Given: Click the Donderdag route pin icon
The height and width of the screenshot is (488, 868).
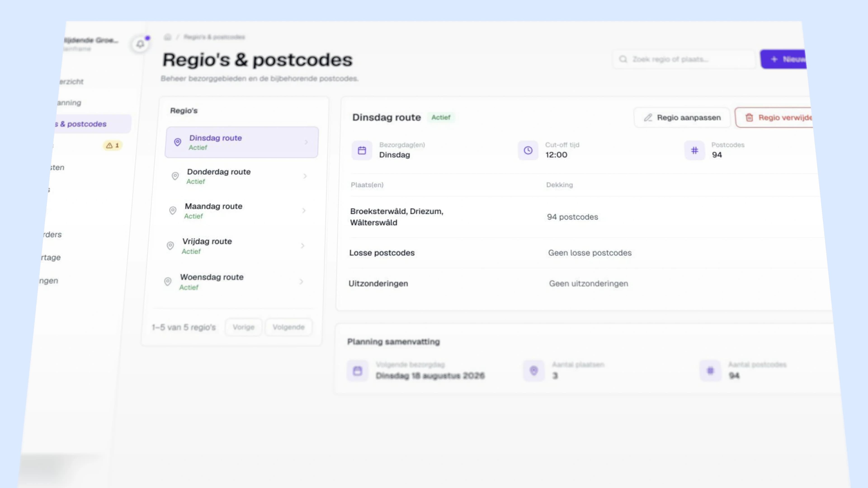Looking at the screenshot, I should (175, 176).
